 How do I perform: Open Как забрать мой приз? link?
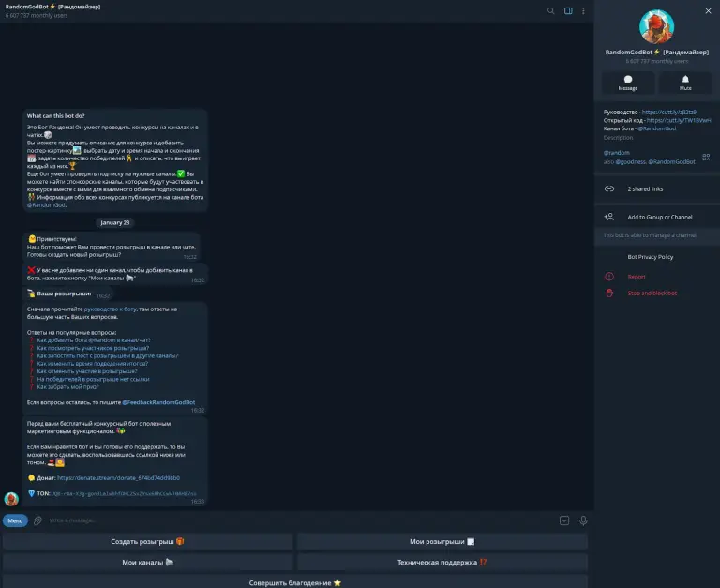67,387
